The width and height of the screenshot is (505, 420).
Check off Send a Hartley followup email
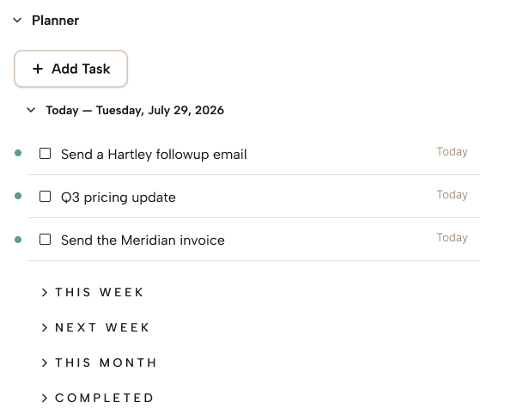coord(45,154)
